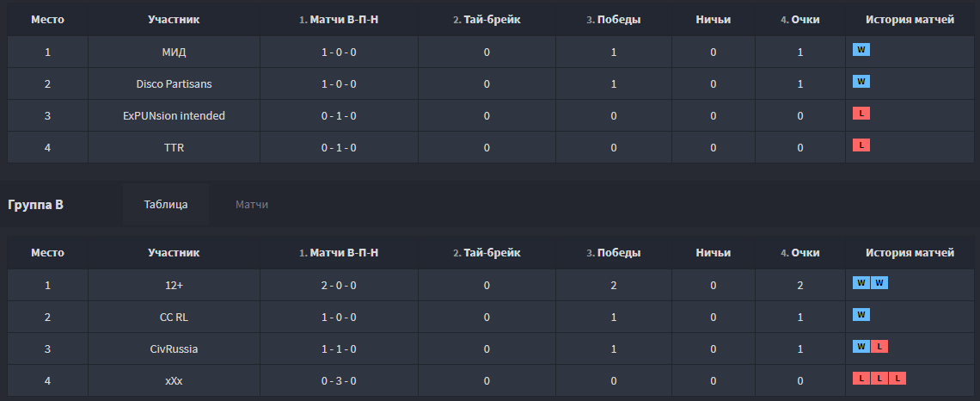Click the red L badge for TTR
The height and width of the screenshot is (401, 980).
861,145
